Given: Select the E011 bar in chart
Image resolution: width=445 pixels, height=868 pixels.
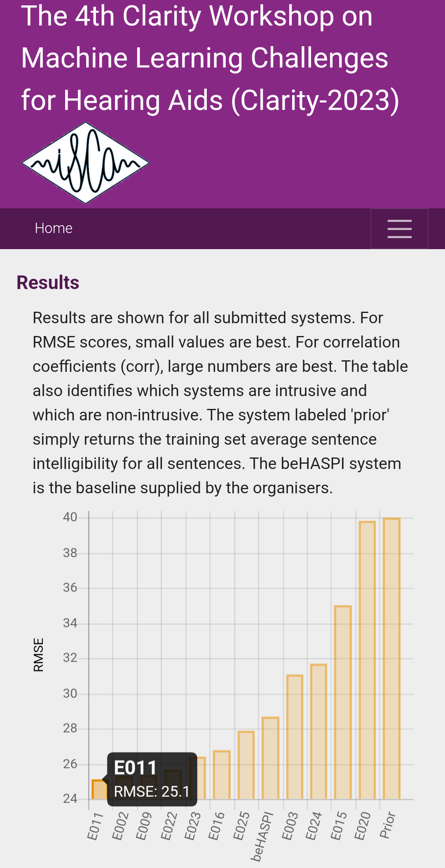Looking at the screenshot, I should click(x=99, y=789).
